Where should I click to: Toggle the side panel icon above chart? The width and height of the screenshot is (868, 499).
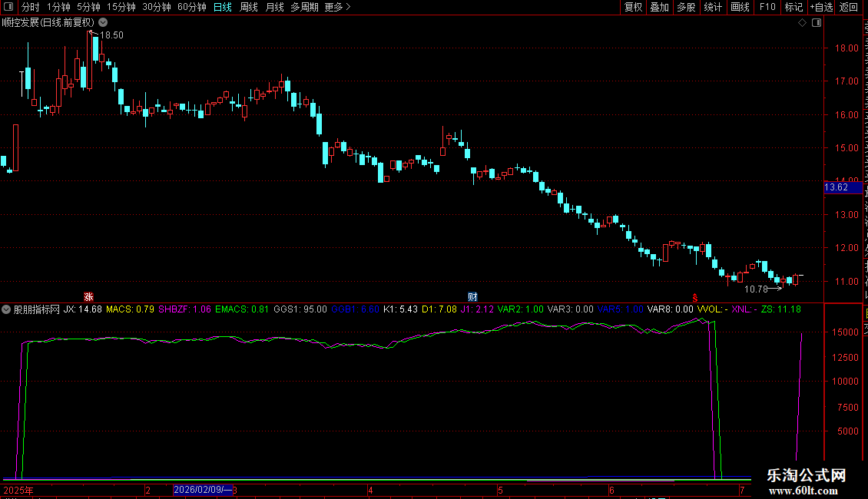817,23
